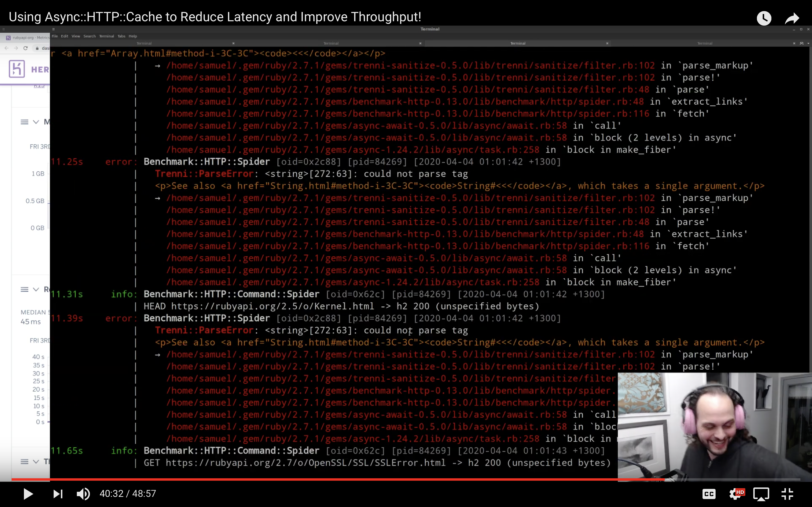Switch to the rightmost Terminal tab
Viewport: 812px width, 507px height.
705,43
